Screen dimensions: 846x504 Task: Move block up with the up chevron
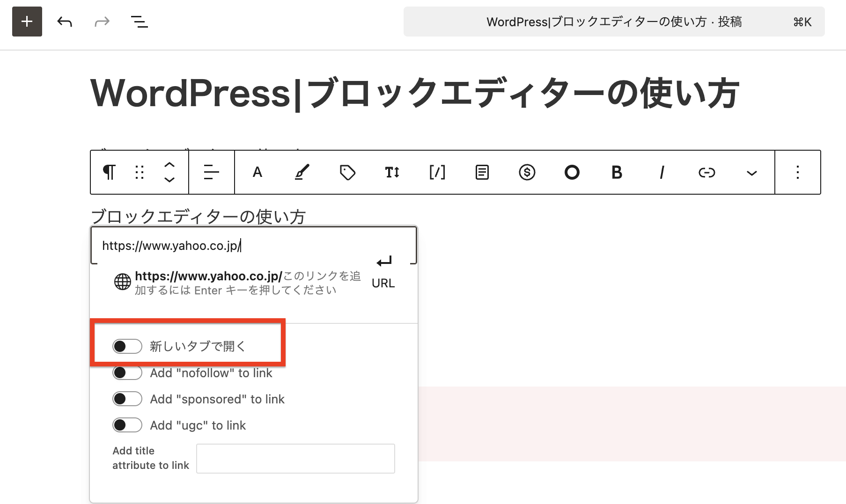pos(169,165)
